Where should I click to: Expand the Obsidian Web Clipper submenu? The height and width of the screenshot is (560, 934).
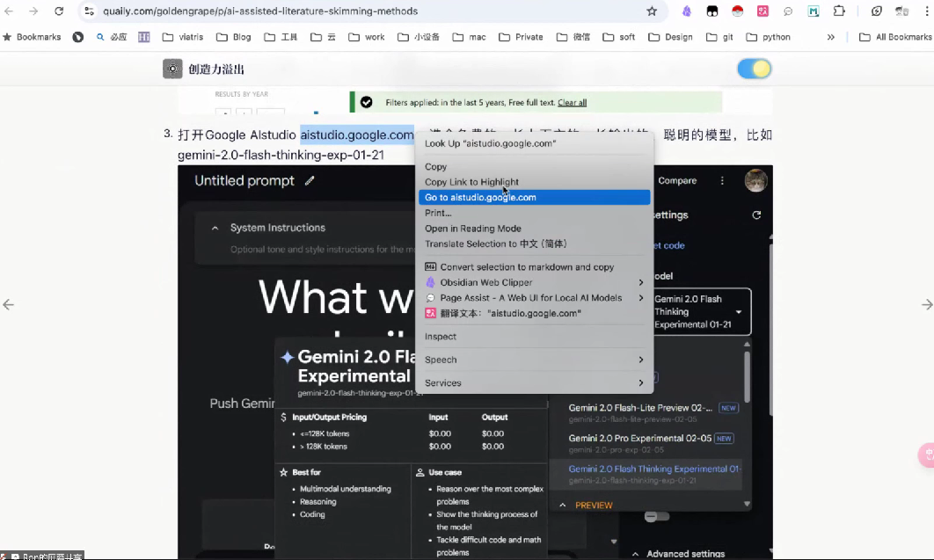(641, 282)
